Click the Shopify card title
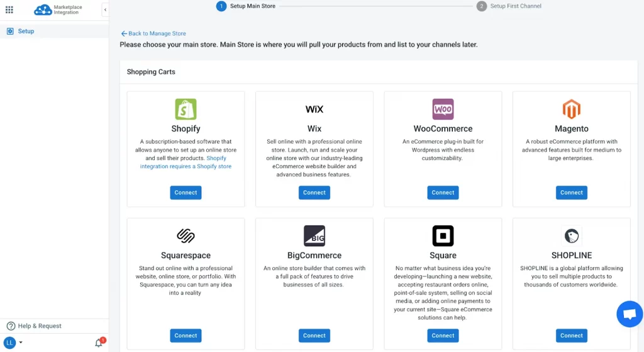Image resolution: width=644 pixels, height=352 pixels. 186,128
